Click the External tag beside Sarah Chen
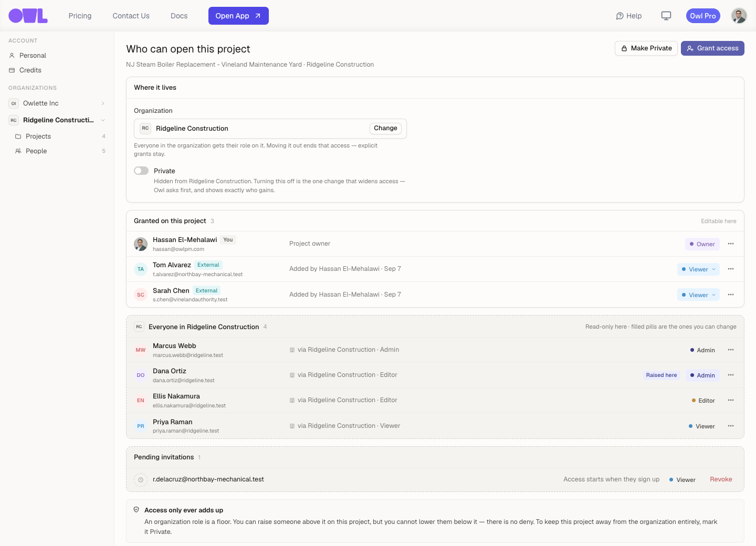This screenshot has width=756, height=546. (207, 290)
